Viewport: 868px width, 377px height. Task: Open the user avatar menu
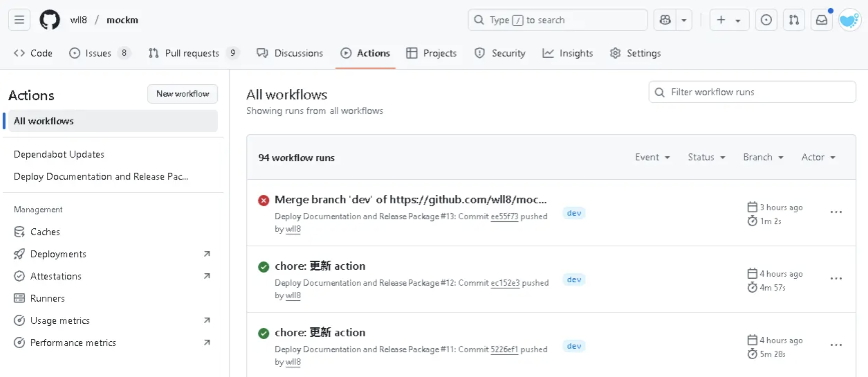tap(849, 20)
